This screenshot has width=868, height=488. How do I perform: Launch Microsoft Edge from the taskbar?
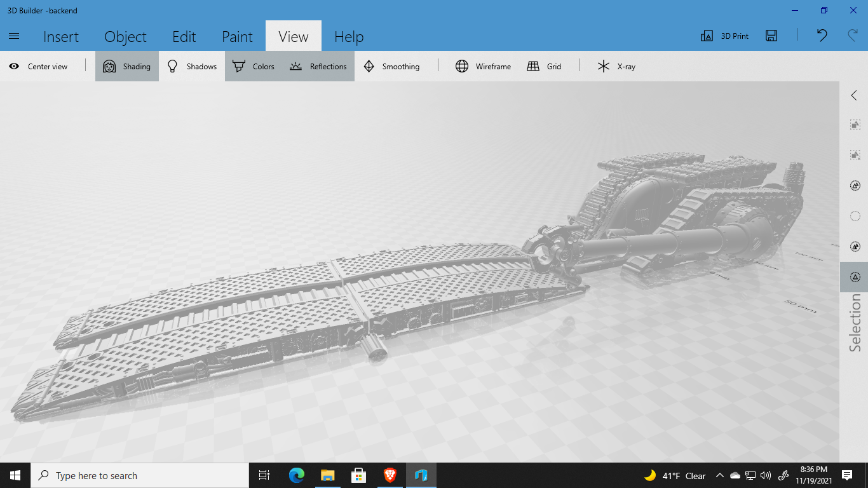click(x=296, y=475)
